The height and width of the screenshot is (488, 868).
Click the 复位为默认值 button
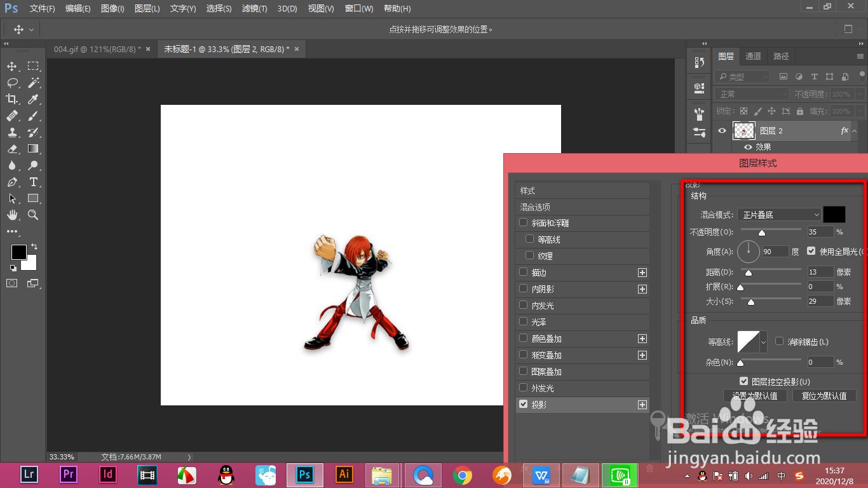pos(824,396)
